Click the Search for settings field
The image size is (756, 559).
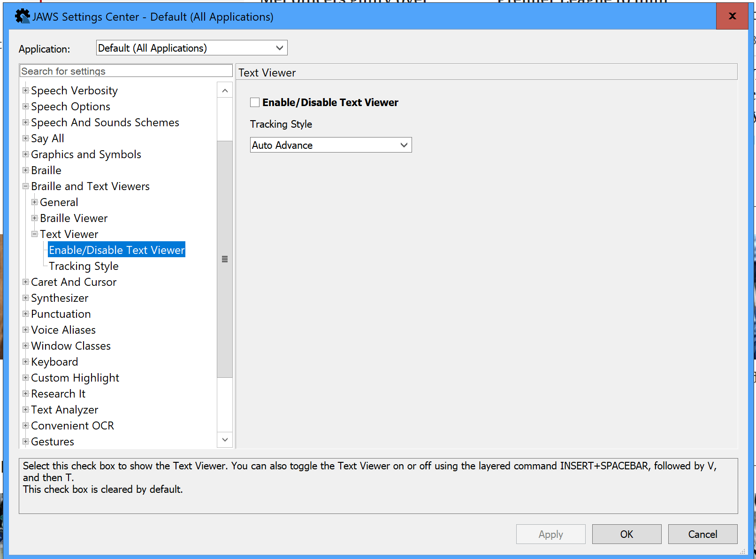pos(125,70)
